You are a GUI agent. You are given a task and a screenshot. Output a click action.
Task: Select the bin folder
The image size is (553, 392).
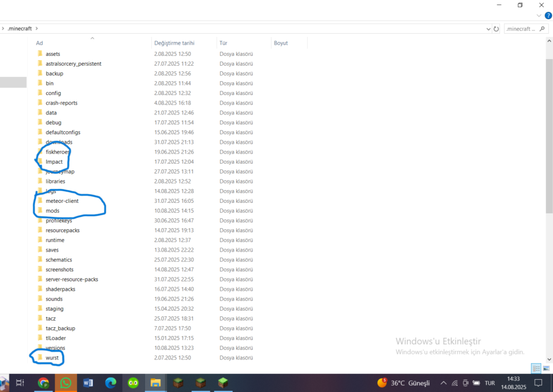[x=49, y=83]
